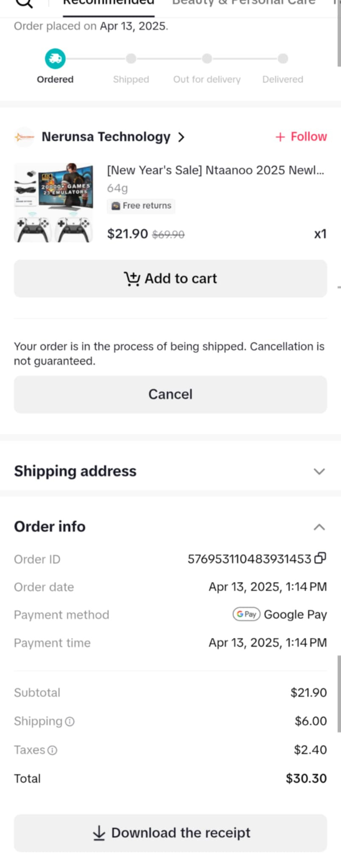The height and width of the screenshot is (868, 341).
Task: Tap the Ordered delivery truck icon
Action: tap(55, 58)
